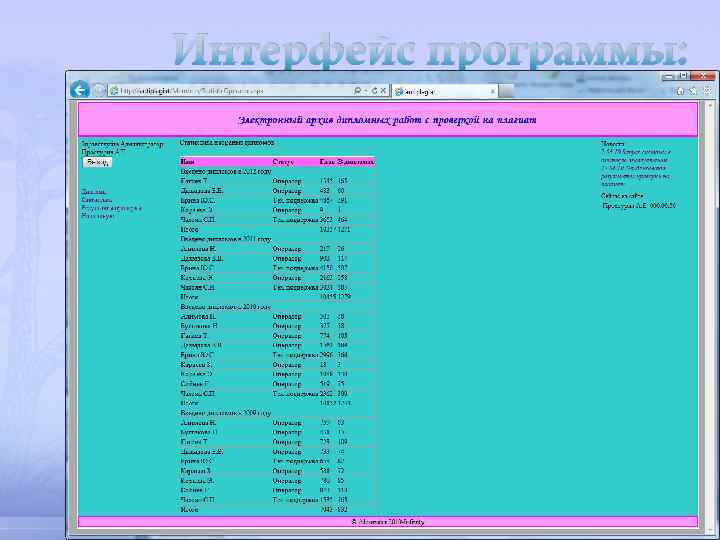Open a new tab next to current tab
The width and height of the screenshot is (720, 540).
[x=506, y=91]
